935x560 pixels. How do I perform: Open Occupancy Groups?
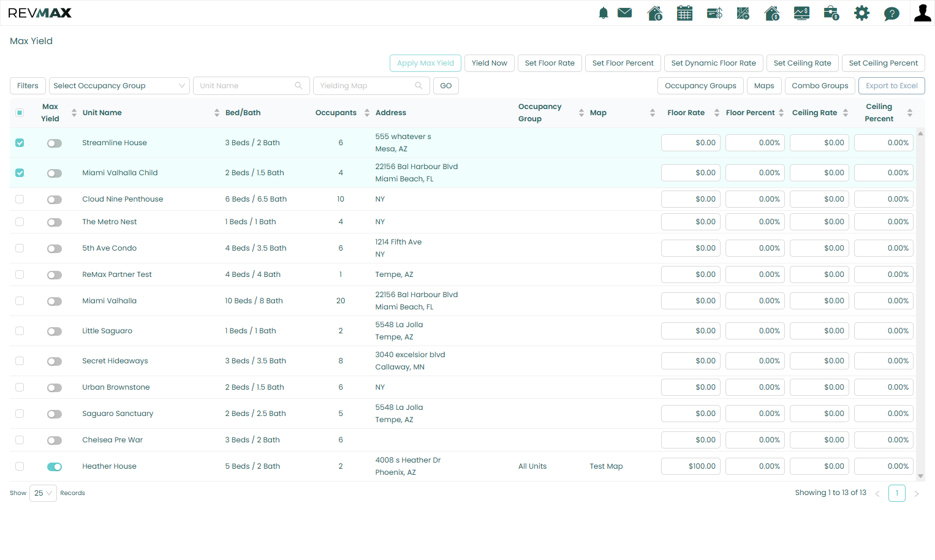point(701,86)
